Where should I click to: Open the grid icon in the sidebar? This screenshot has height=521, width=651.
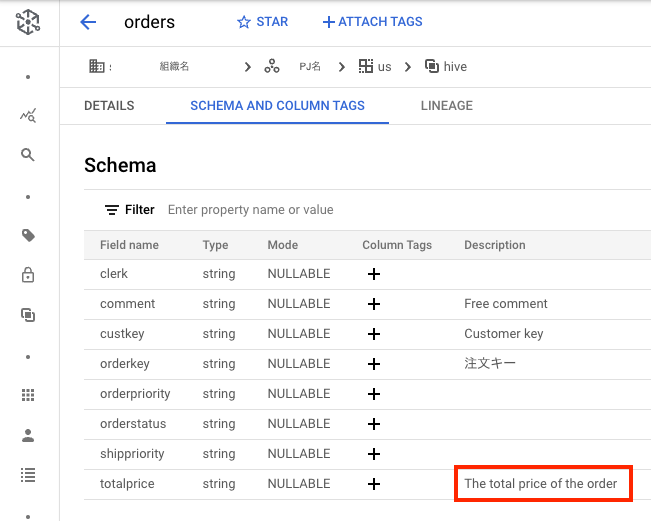click(x=28, y=395)
